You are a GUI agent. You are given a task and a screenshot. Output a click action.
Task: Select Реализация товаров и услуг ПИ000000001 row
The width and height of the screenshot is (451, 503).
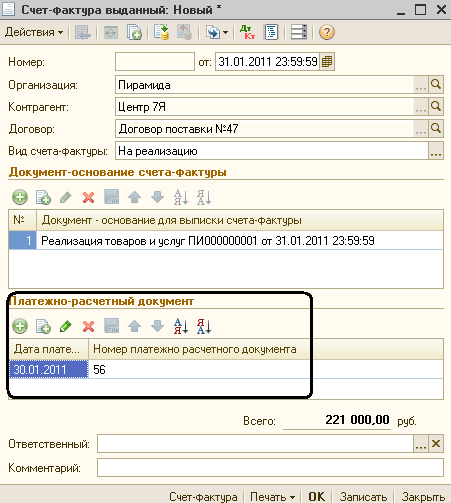tap(226, 241)
